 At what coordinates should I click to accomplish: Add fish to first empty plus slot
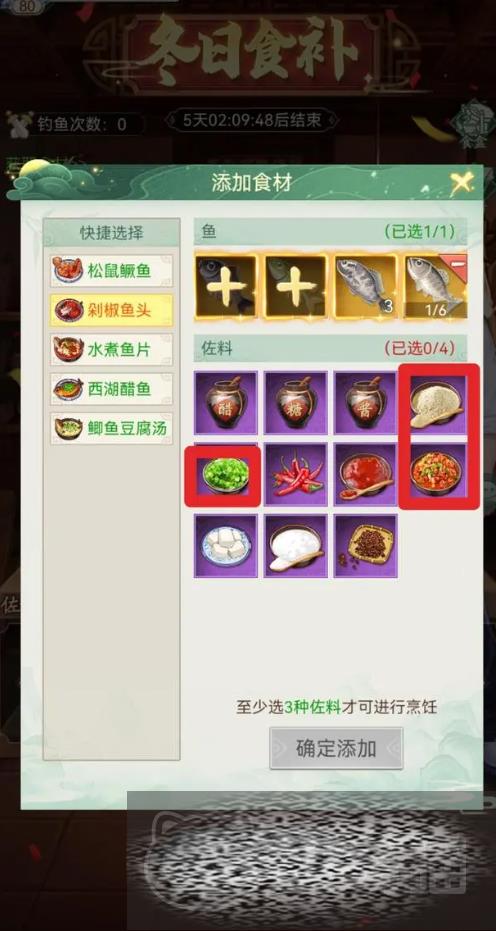click(226, 286)
